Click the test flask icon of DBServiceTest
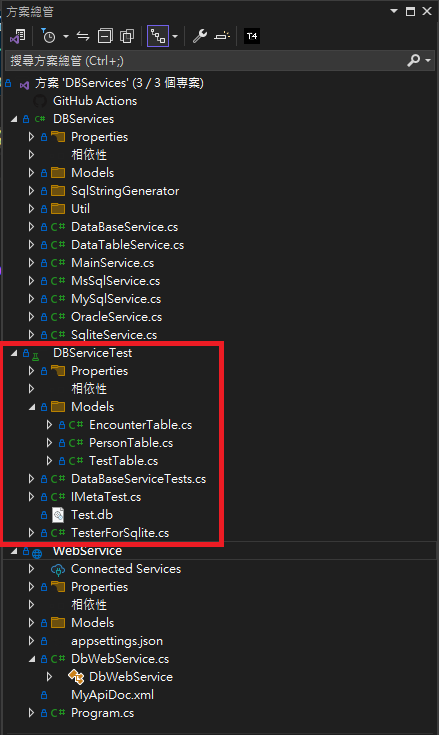This screenshot has height=738, width=445. (x=36, y=357)
